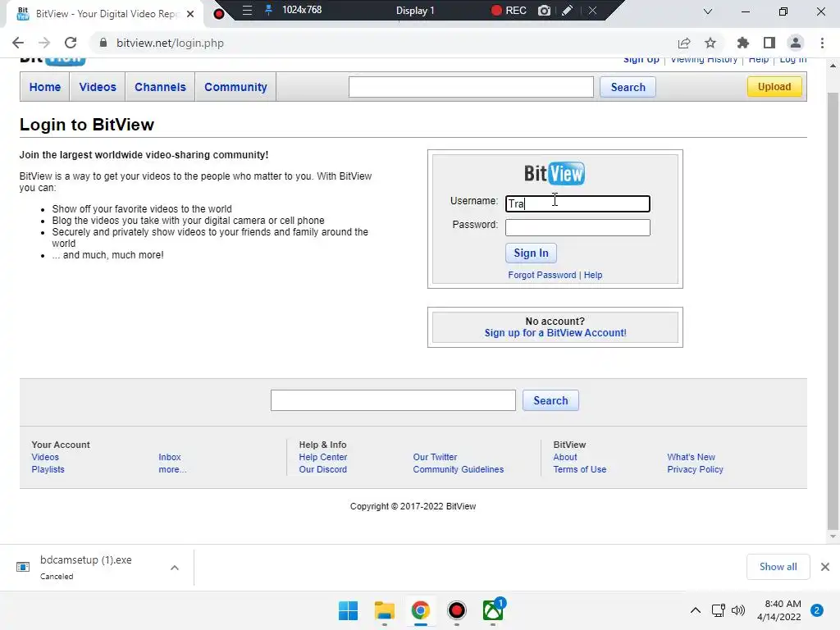Click Chrome icon in taskbar

click(421, 610)
